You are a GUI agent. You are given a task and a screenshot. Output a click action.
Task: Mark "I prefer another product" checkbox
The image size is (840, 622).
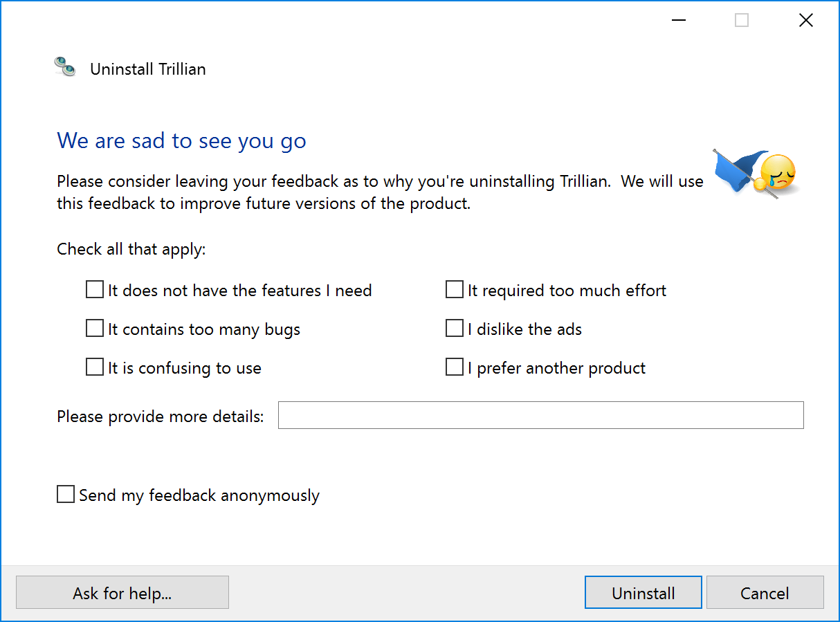pos(455,367)
